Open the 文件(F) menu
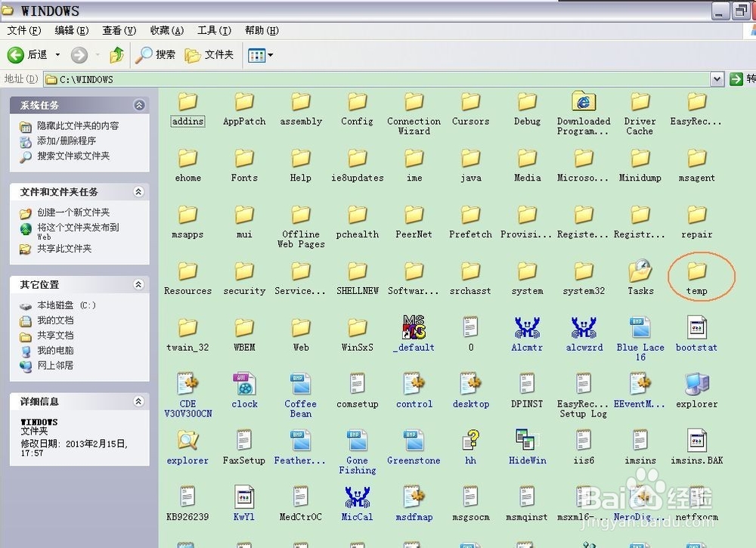Image resolution: width=756 pixels, height=548 pixels. tap(24, 30)
